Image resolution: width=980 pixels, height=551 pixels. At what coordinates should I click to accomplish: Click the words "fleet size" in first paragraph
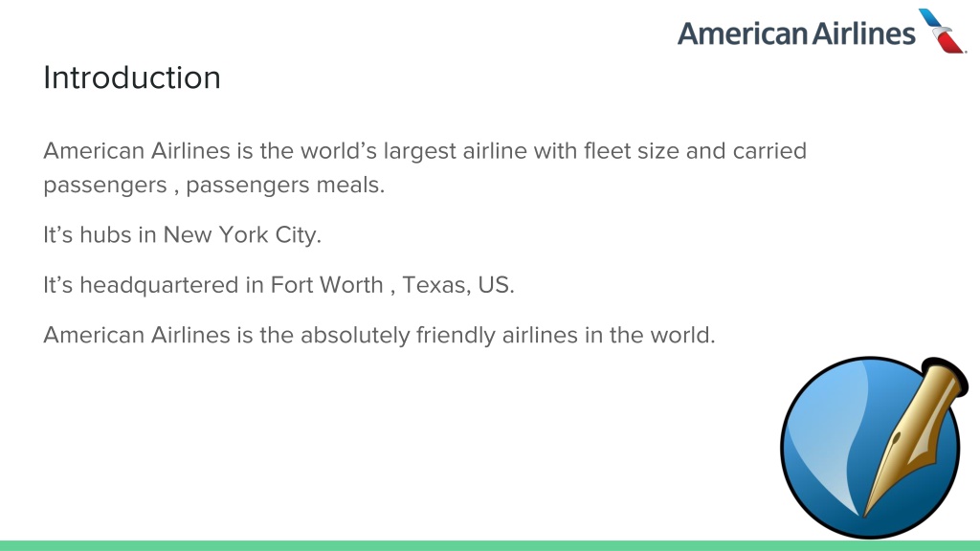632,151
